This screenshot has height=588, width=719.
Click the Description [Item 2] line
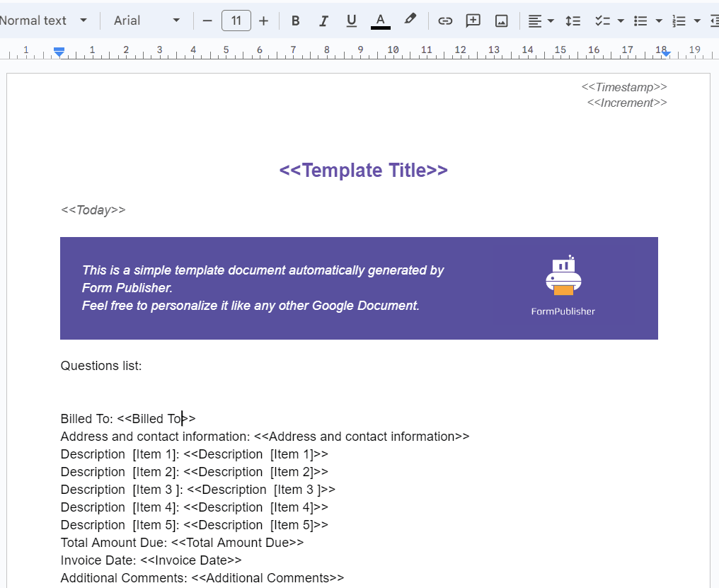[195, 472]
